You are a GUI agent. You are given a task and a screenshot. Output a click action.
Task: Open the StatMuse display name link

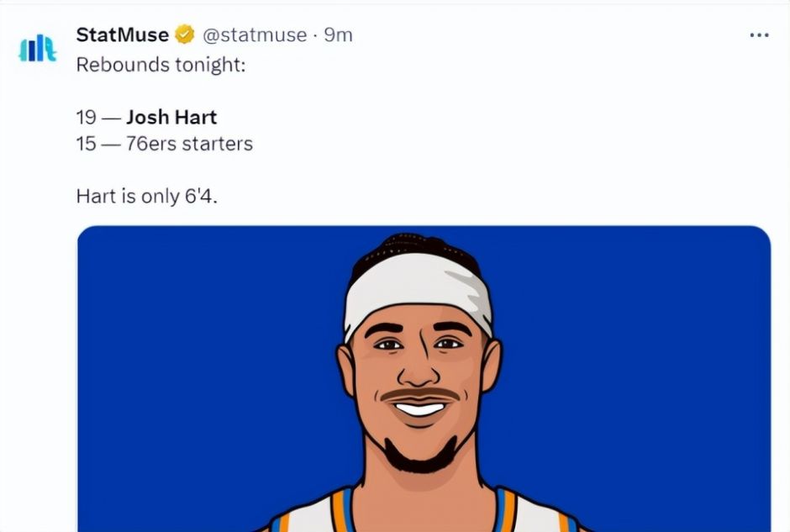point(123,34)
